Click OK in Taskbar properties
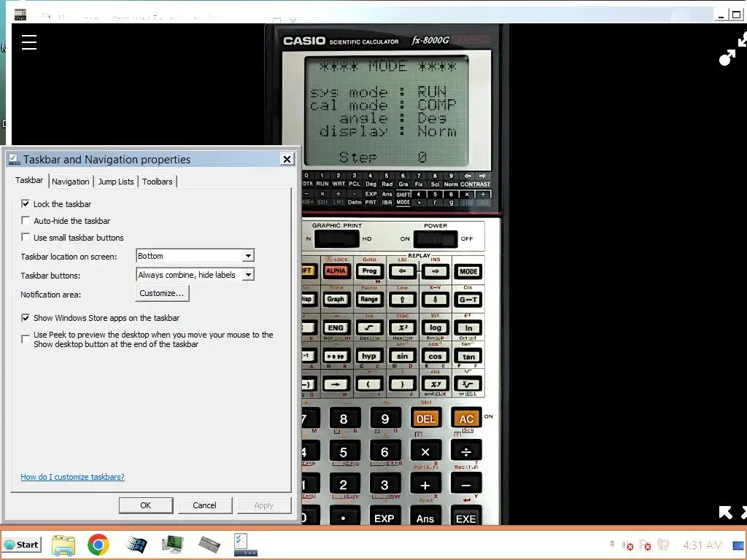Viewport: 747px width, 560px height. [146, 505]
